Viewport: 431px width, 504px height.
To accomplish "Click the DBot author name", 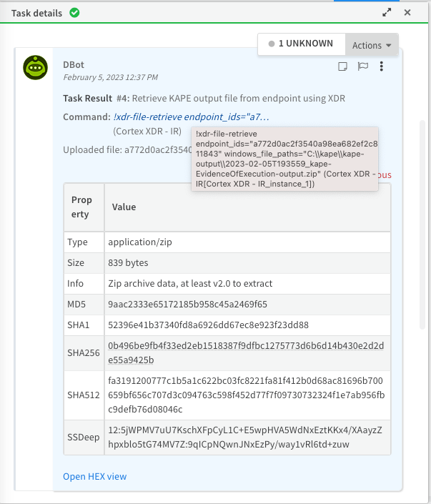I will 74,64.
